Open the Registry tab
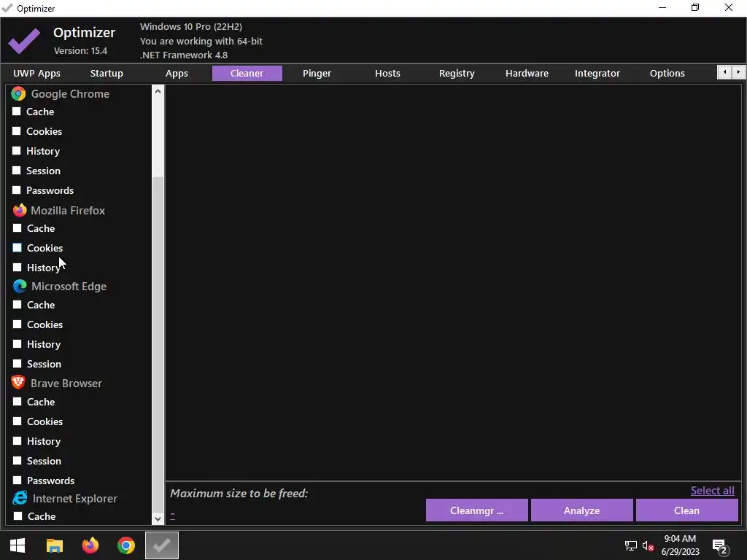This screenshot has width=747, height=560. [457, 74]
